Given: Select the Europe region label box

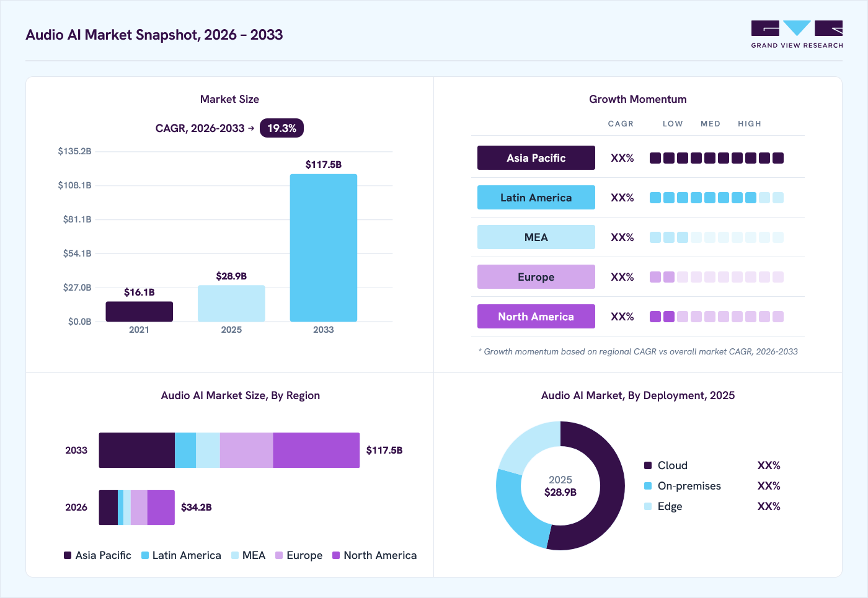Looking at the screenshot, I should 536,277.
